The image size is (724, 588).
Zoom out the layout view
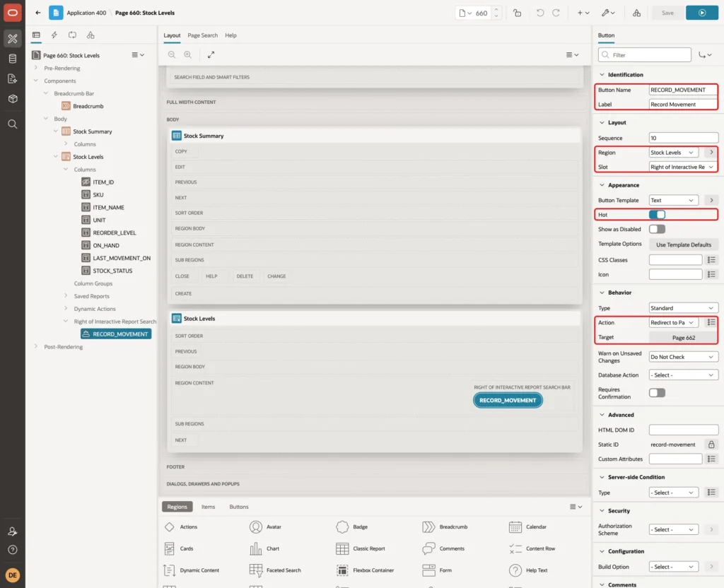(172, 54)
